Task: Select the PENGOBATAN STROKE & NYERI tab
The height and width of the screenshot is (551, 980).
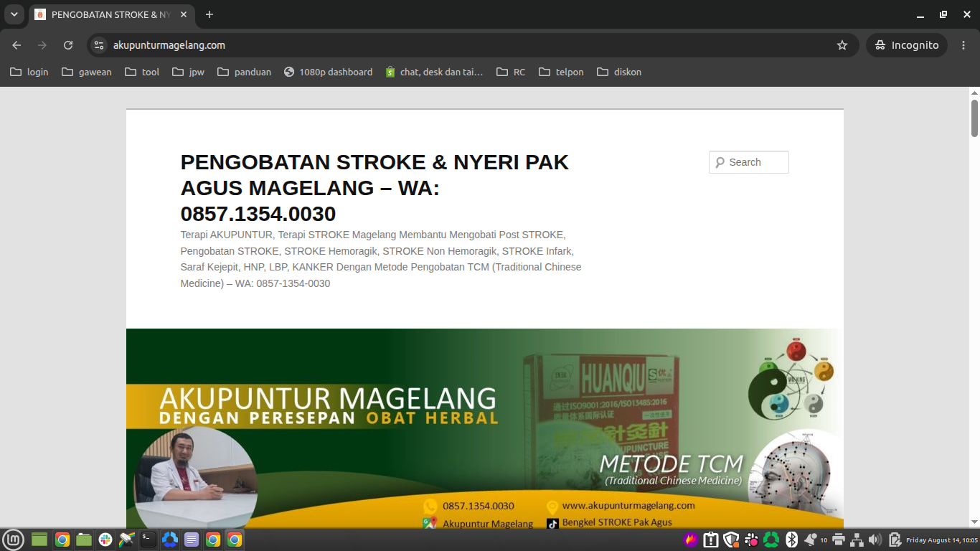Action: (x=111, y=14)
